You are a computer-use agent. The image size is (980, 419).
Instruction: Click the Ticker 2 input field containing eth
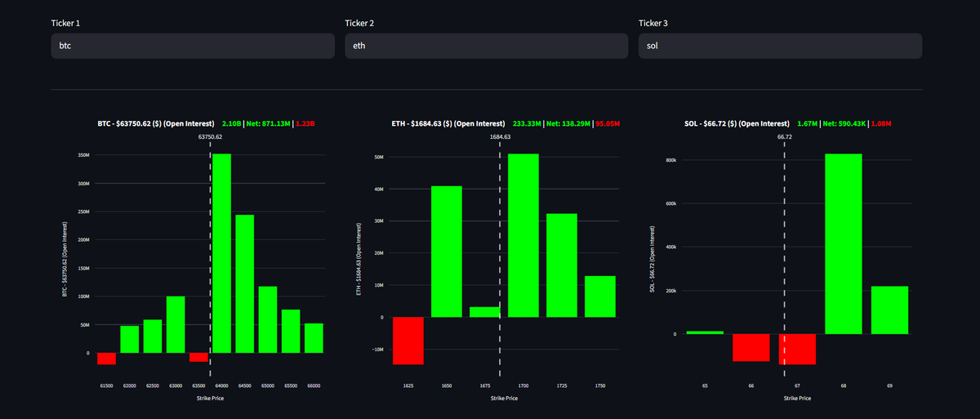pos(487,46)
